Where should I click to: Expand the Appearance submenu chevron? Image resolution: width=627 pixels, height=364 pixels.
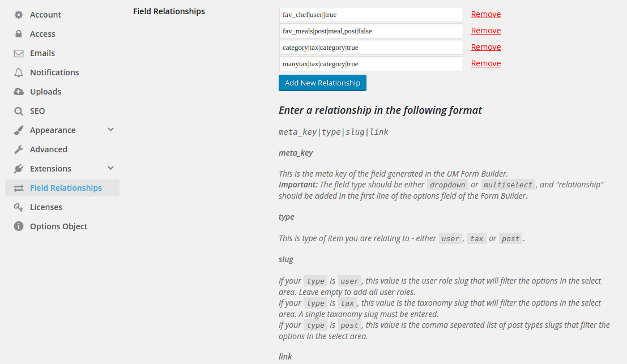pos(110,130)
